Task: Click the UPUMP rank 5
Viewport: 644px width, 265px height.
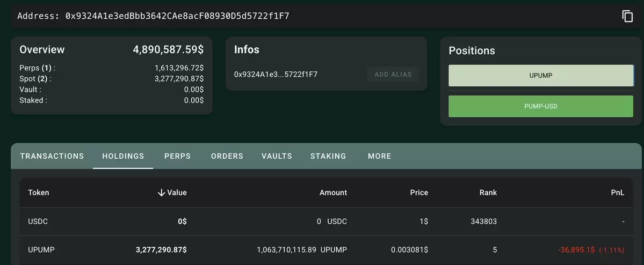Action: [x=495, y=249]
